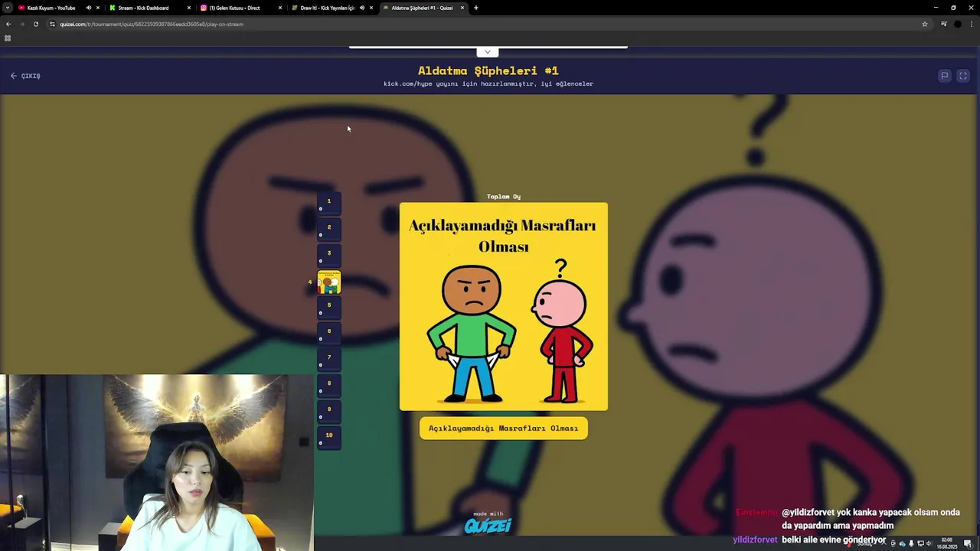Open a new browser tab
The height and width of the screenshot is (551, 980).
475,8
